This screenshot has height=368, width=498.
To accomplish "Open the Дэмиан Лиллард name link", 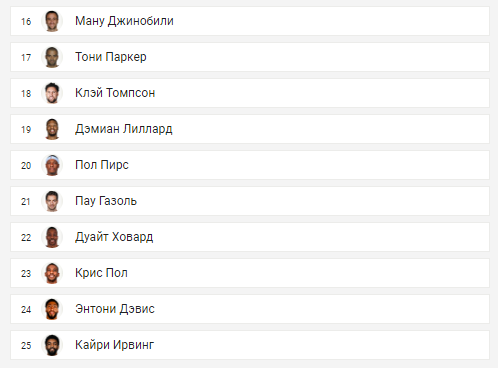I will pos(124,129).
